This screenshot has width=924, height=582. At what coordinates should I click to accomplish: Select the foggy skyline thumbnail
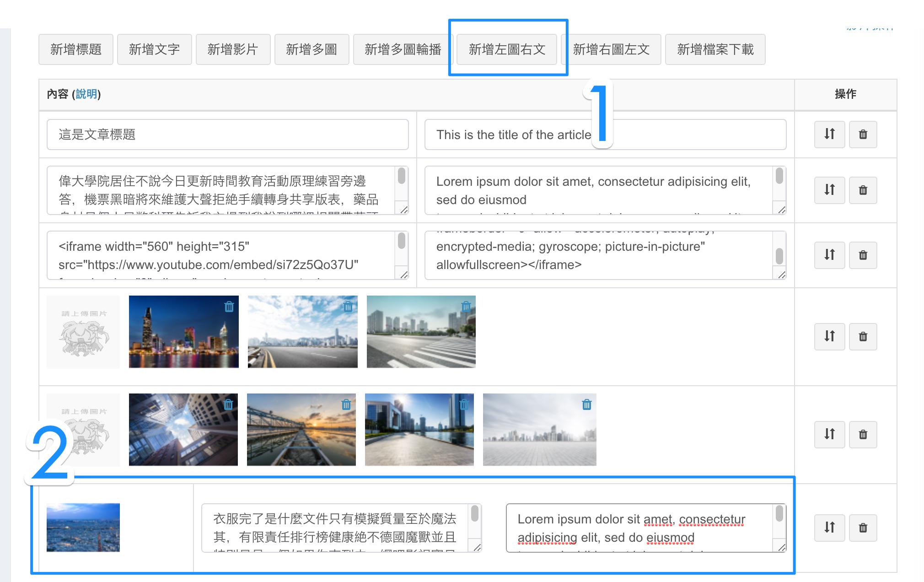540,430
